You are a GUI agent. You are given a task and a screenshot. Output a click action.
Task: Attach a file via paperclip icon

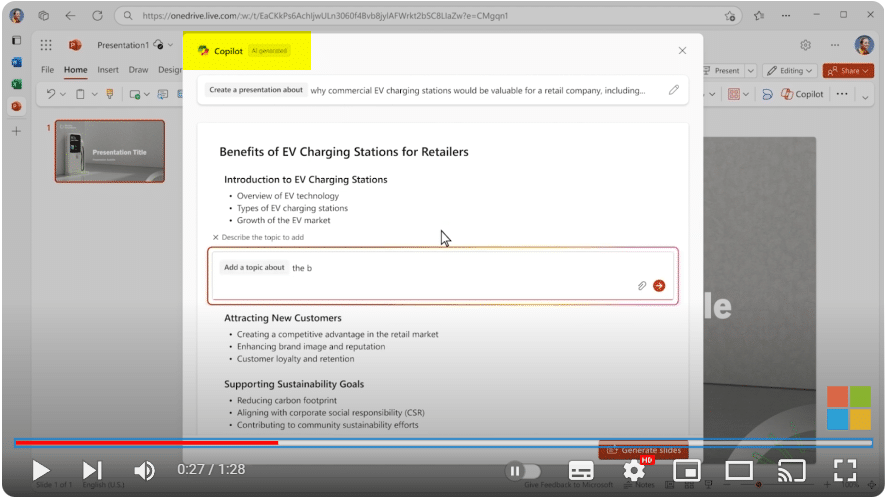641,286
